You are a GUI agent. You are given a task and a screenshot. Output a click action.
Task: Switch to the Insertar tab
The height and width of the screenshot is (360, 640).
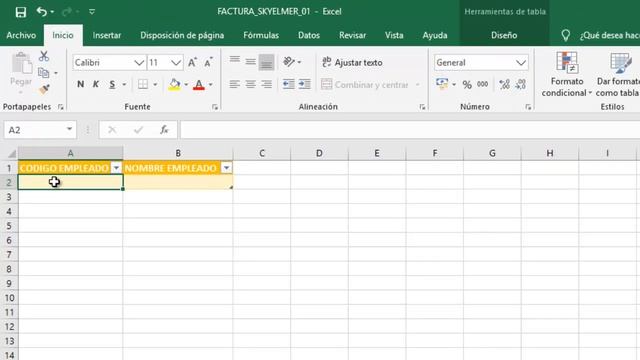coord(107,35)
